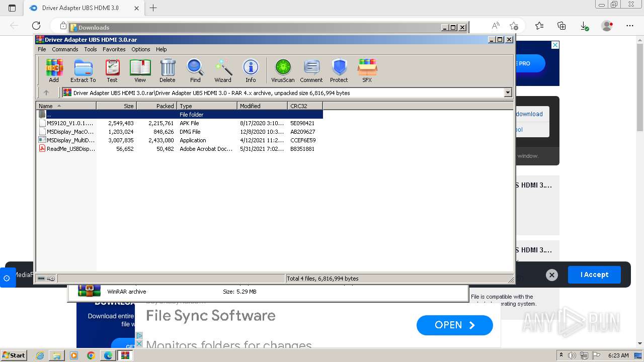
Task: Click the Protect shield icon
Action: (x=339, y=70)
